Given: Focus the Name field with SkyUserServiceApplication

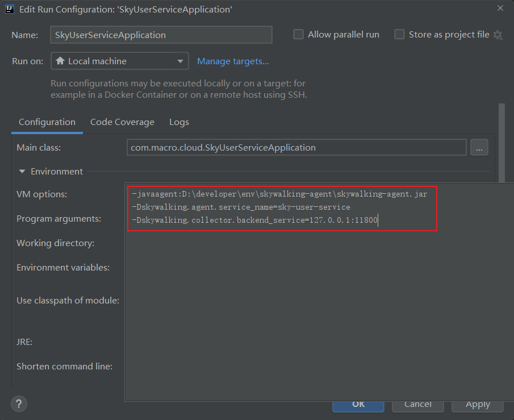Looking at the screenshot, I should click(161, 35).
